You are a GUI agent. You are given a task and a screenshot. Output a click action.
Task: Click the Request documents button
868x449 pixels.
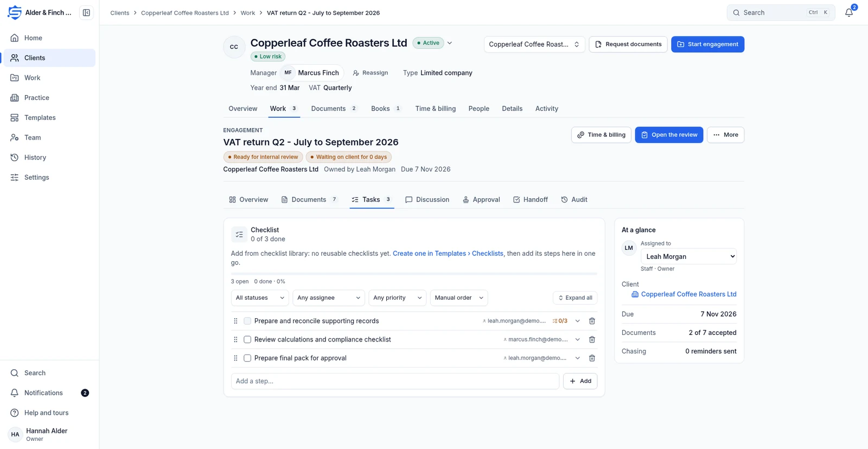628,44
